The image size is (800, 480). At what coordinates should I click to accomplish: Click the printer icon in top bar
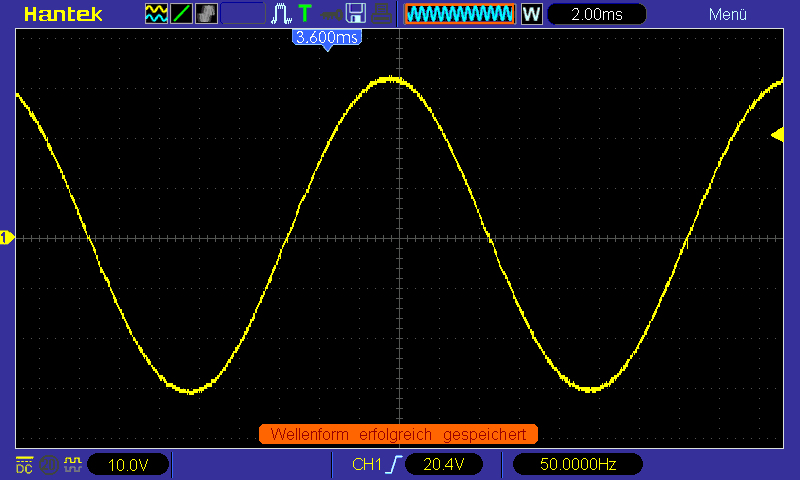[381, 14]
